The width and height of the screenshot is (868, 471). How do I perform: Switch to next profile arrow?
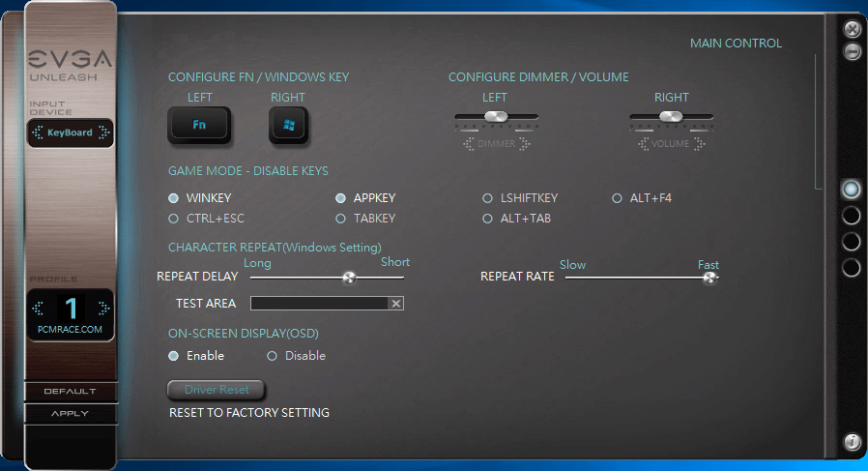(103, 309)
